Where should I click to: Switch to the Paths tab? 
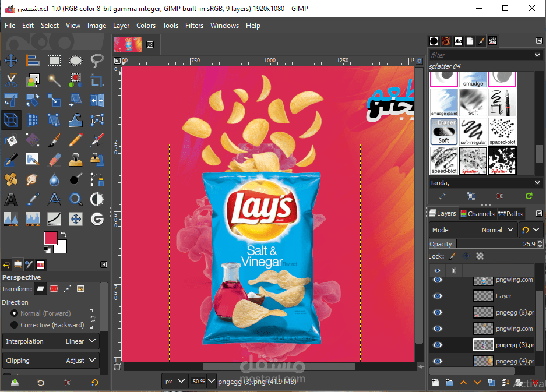point(510,214)
